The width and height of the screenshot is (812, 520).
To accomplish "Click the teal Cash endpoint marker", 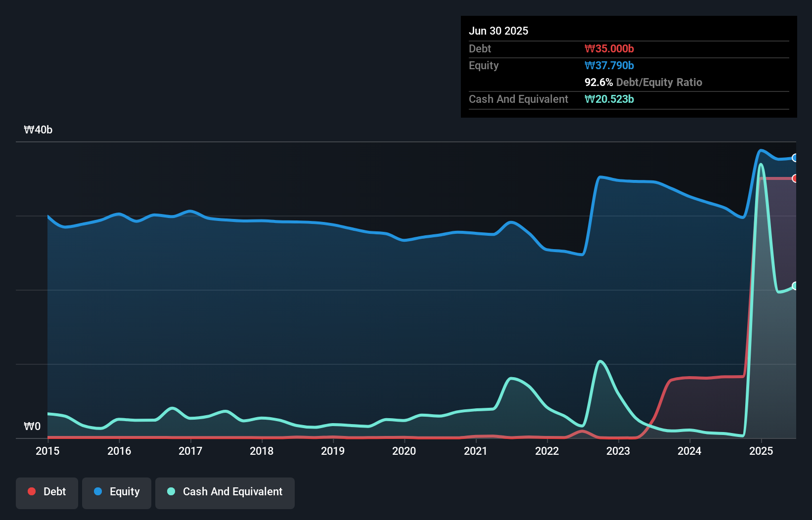I will [795, 286].
